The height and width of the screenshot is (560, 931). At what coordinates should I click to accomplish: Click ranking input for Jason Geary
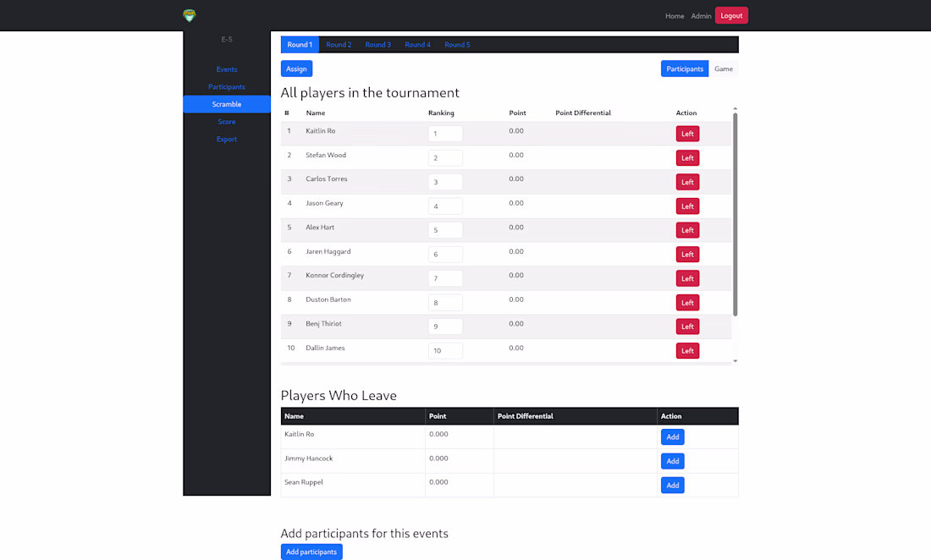tap(445, 206)
